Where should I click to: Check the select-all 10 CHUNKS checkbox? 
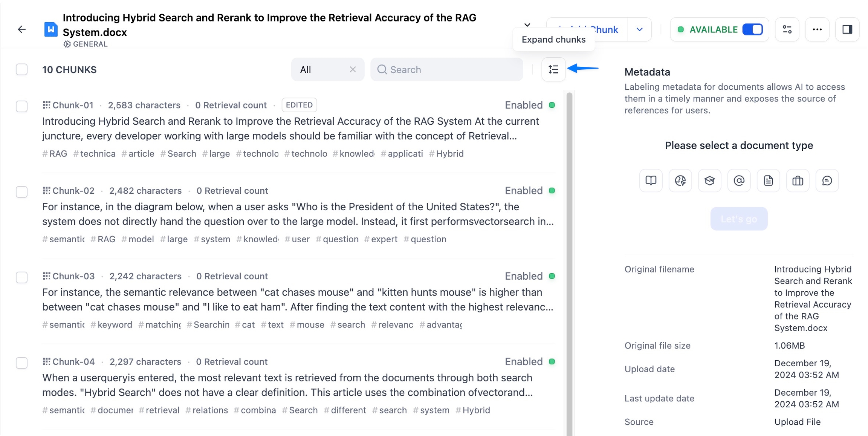[22, 69]
